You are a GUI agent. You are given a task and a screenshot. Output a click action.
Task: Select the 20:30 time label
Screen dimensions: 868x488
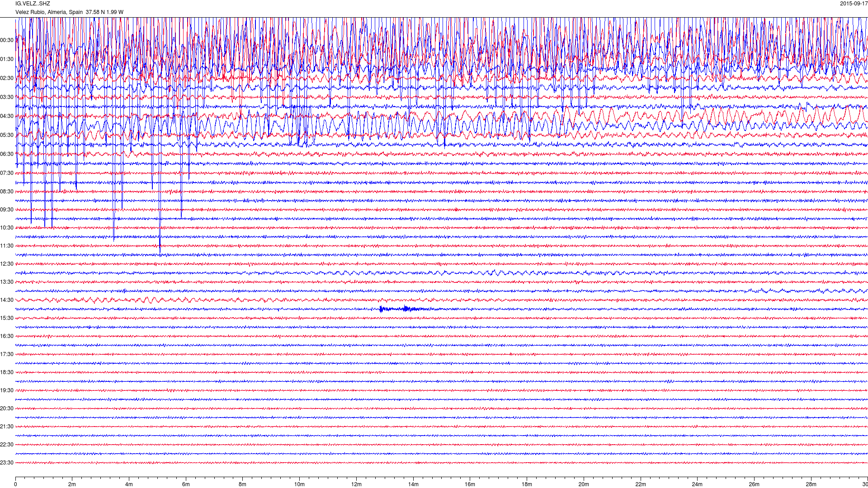7,408
